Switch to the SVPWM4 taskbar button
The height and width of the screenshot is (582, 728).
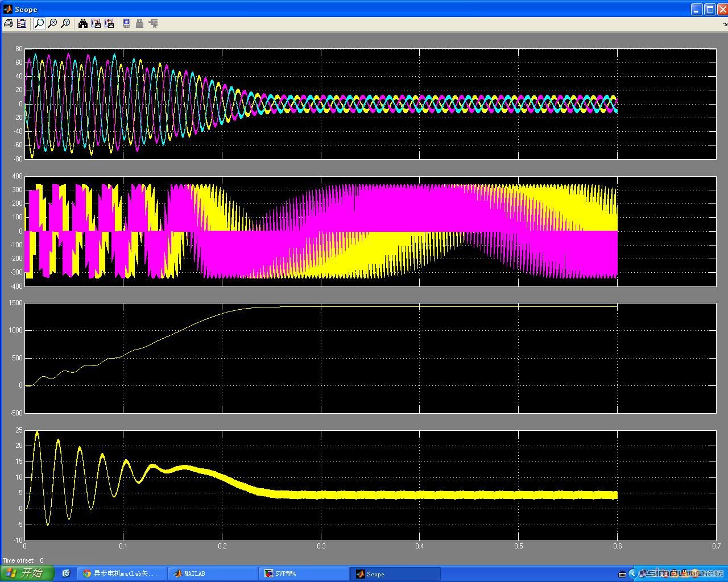coord(304,573)
